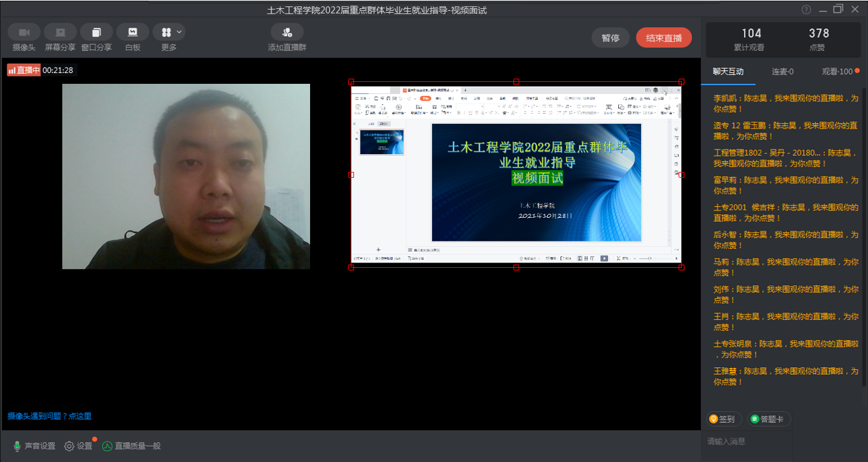Screen dimensions: 868x462
Task: Open the whiteboard (白板) tool
Action: click(x=133, y=32)
